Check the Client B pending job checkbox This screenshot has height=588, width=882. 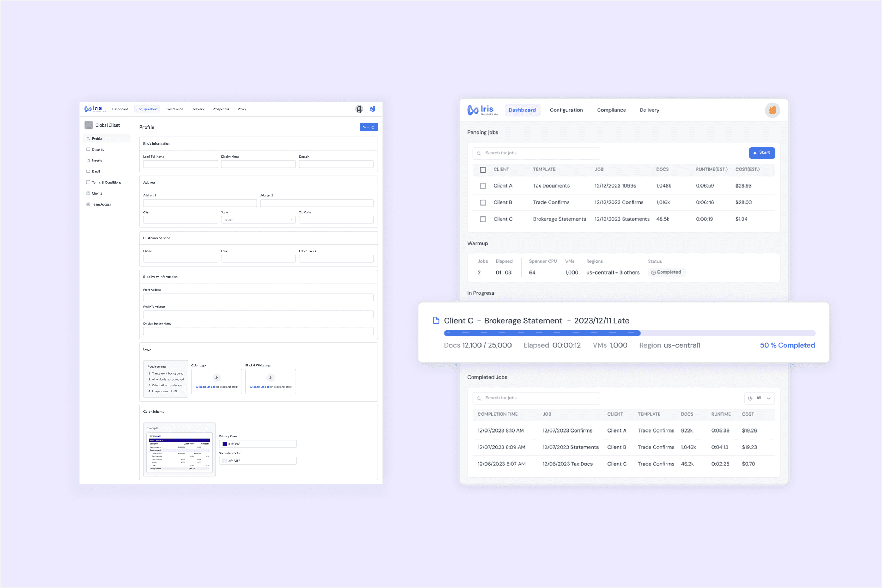(x=483, y=202)
